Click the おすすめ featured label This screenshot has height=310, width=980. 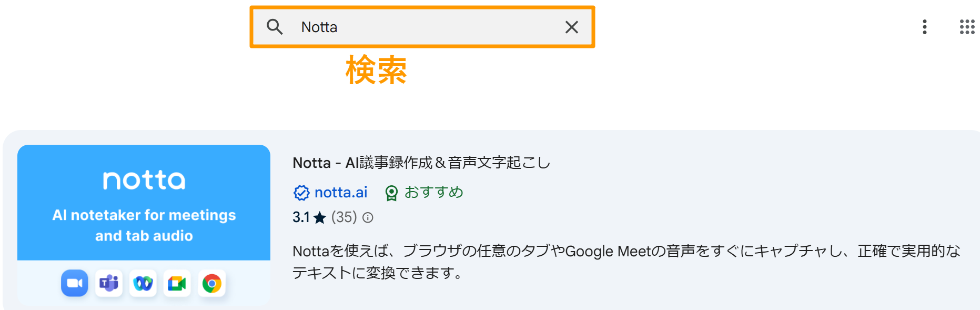tap(434, 193)
